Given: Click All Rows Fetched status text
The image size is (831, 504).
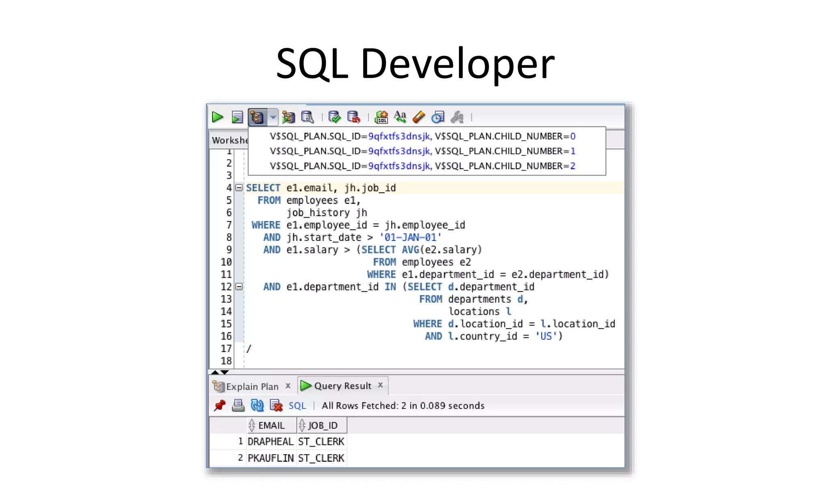Looking at the screenshot, I should (x=403, y=406).
